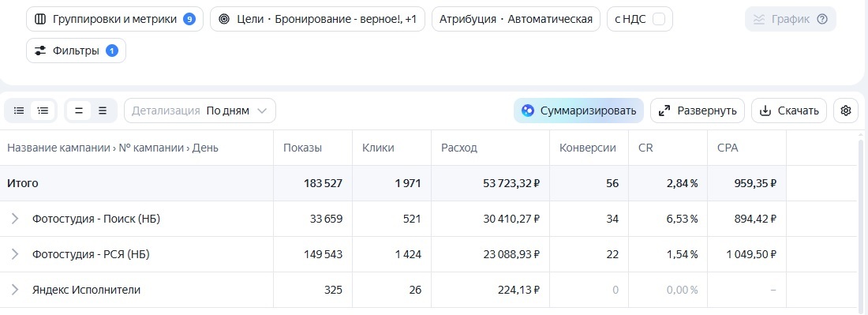The image size is (868, 315).
Task: Select flat list view icon
Action: 19,111
